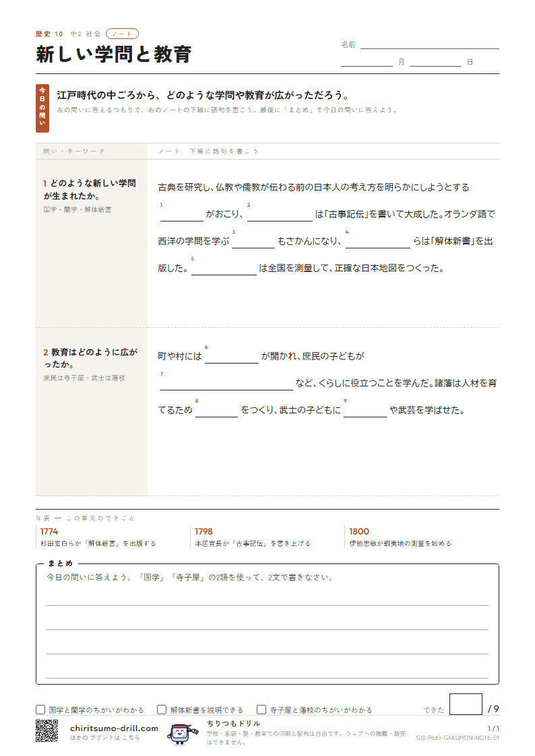
Task: Check the 寺子屋と藩校のちがいがわかる checkbox
Action: click(x=261, y=710)
